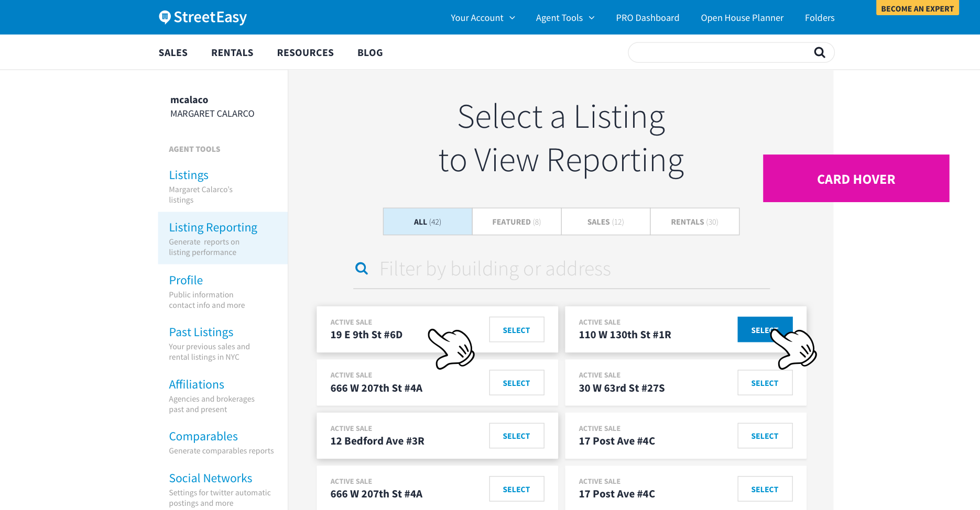Go to Folders

point(820,18)
